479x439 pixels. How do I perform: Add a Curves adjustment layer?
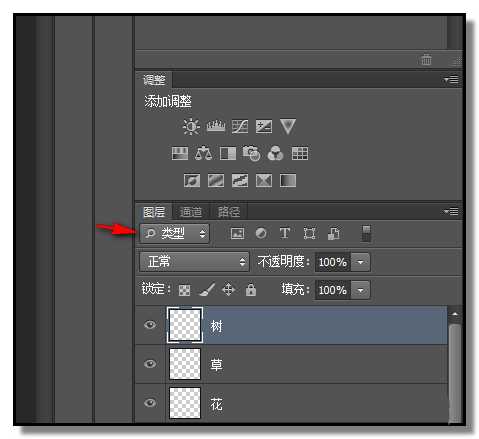pyautogui.click(x=240, y=127)
